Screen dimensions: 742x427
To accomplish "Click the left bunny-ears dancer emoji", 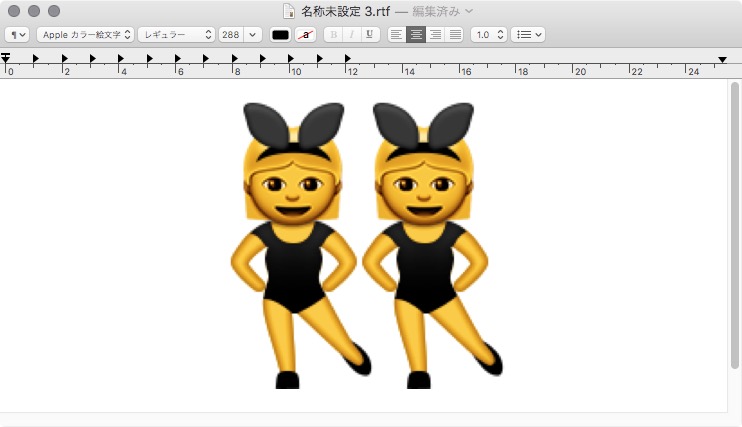I will 300,245.
